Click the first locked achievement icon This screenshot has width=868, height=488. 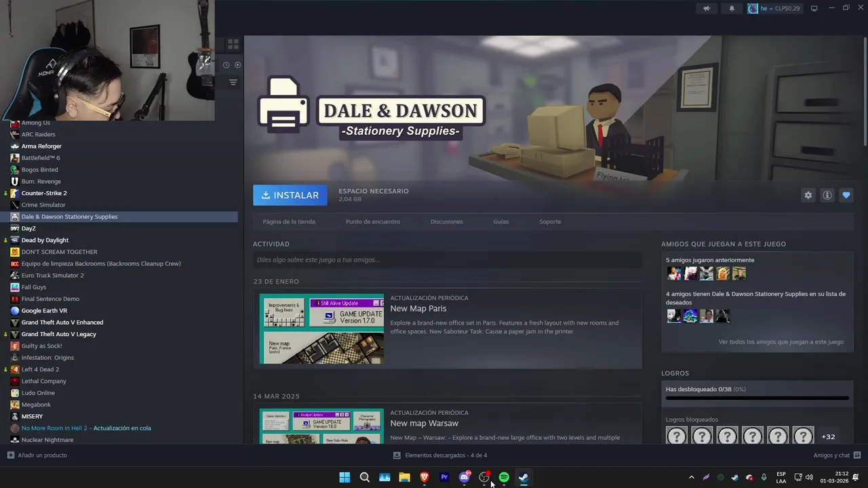click(x=677, y=436)
